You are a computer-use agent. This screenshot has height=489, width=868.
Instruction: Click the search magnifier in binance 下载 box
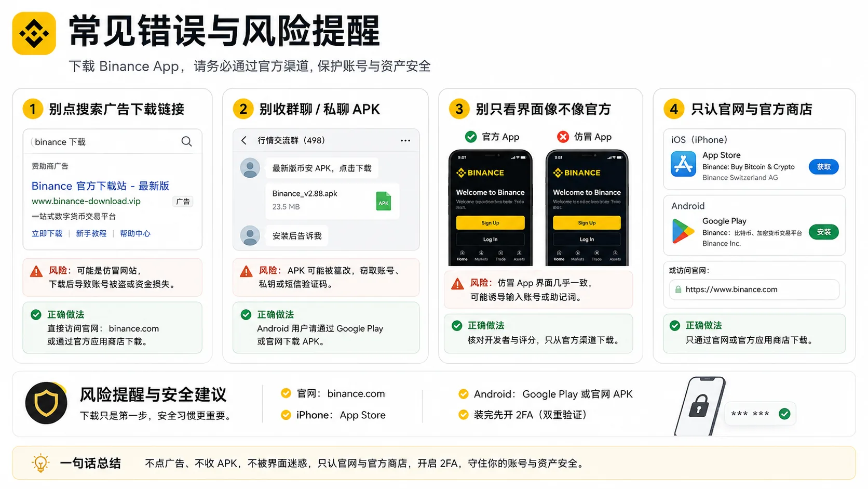[x=186, y=141]
